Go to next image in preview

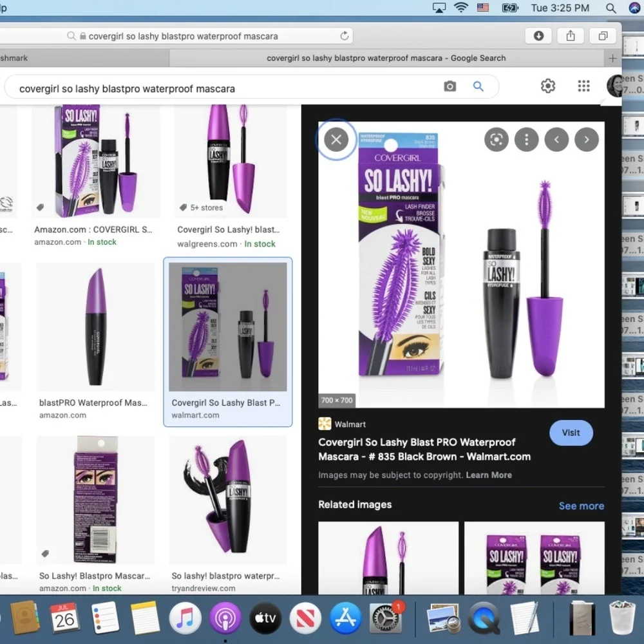pyautogui.click(x=587, y=140)
